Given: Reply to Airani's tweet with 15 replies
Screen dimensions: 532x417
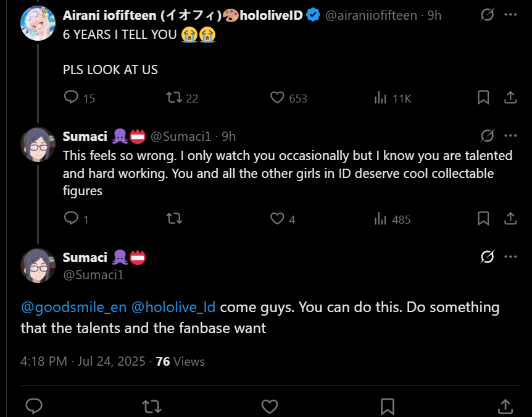Looking at the screenshot, I should [x=72, y=98].
